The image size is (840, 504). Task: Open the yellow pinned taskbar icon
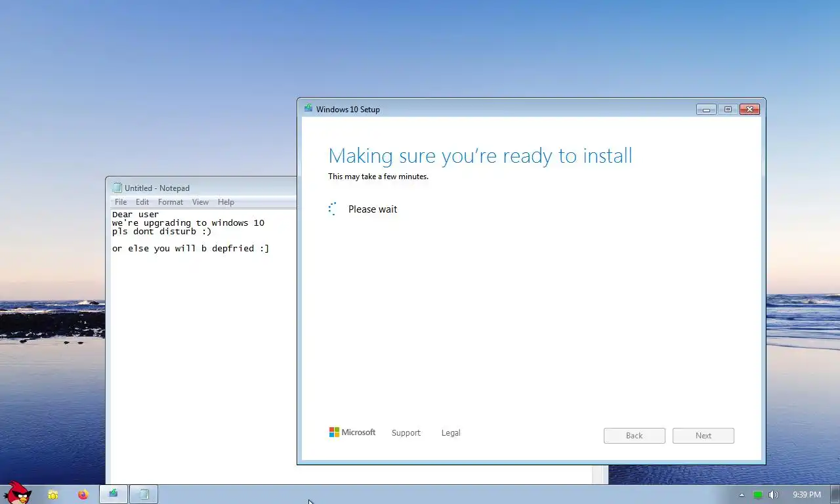click(x=53, y=494)
